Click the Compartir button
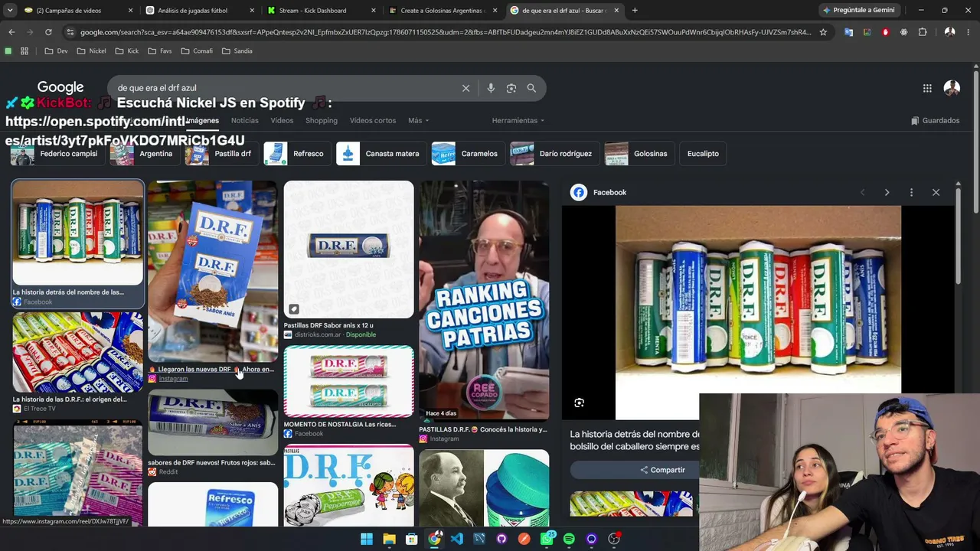The height and width of the screenshot is (551, 980). point(663,470)
